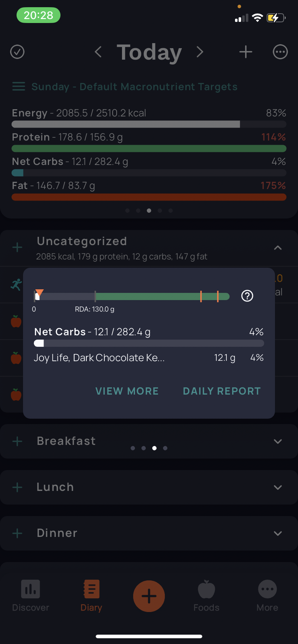Open the three-dots options menu icon
The image size is (298, 644).
[280, 52]
